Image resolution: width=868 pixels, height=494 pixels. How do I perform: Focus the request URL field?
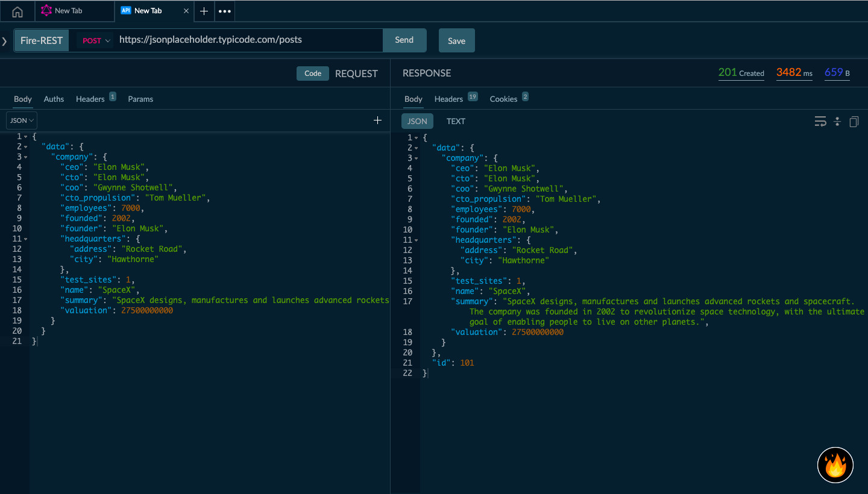pos(248,40)
